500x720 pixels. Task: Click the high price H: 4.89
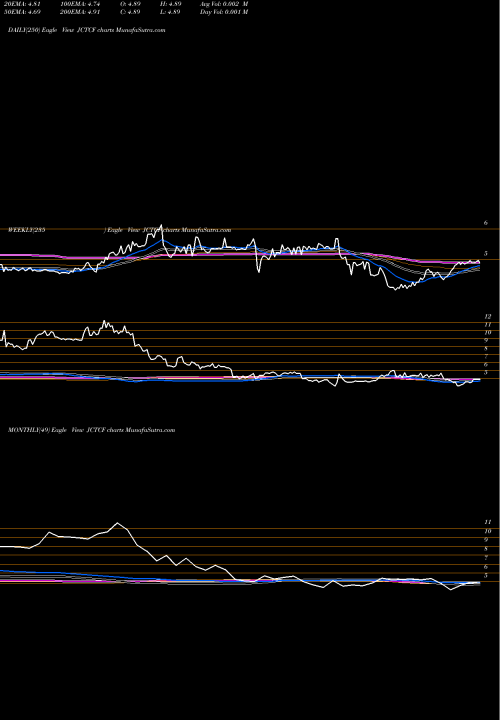170,3
